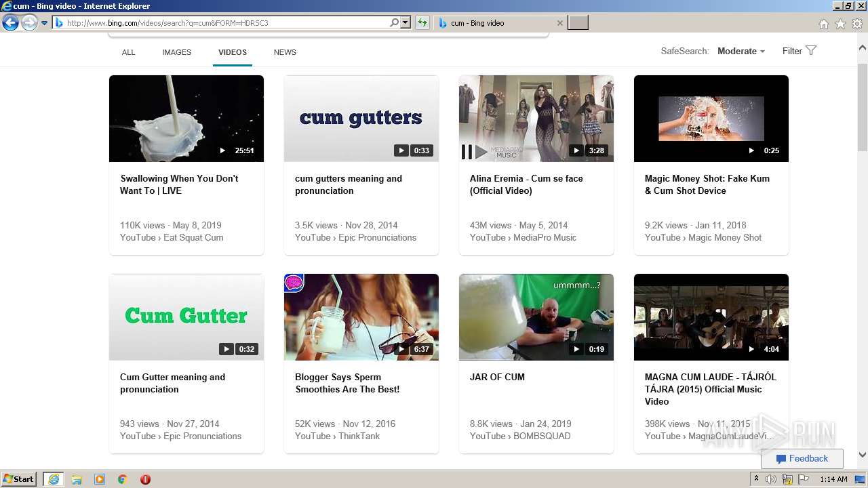Viewport: 868px width, 488px height.
Task: Open the red Opera-style taskbar icon
Action: coord(145,479)
